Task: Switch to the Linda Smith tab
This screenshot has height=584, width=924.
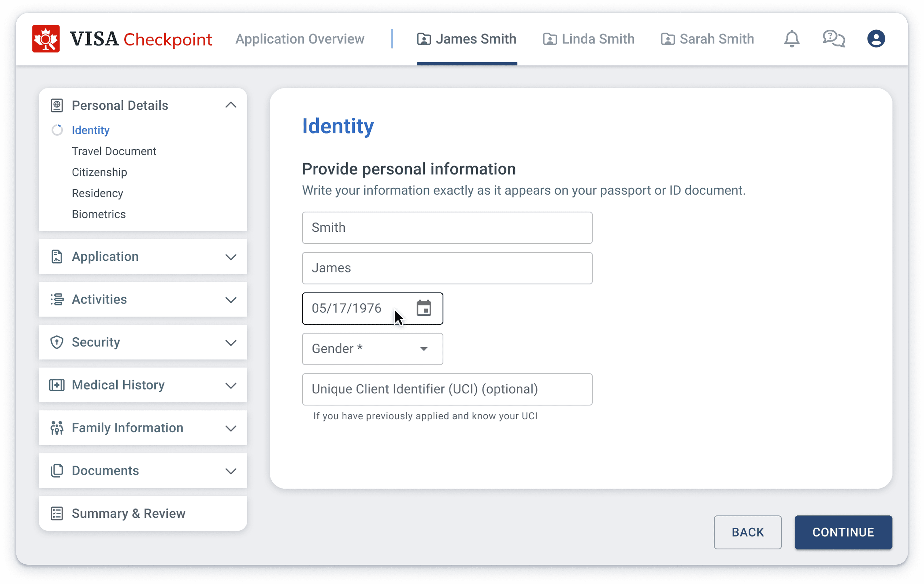Action: [589, 39]
